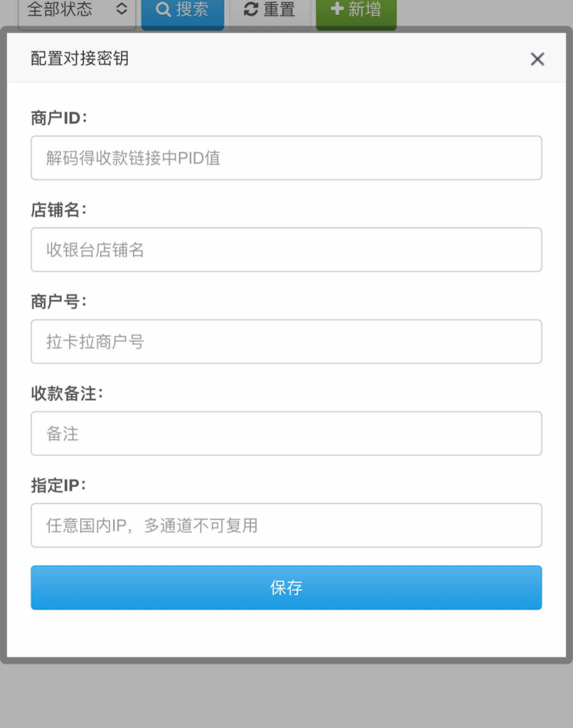Click the 收款备注 input field
This screenshot has width=573, height=728.
click(x=286, y=434)
